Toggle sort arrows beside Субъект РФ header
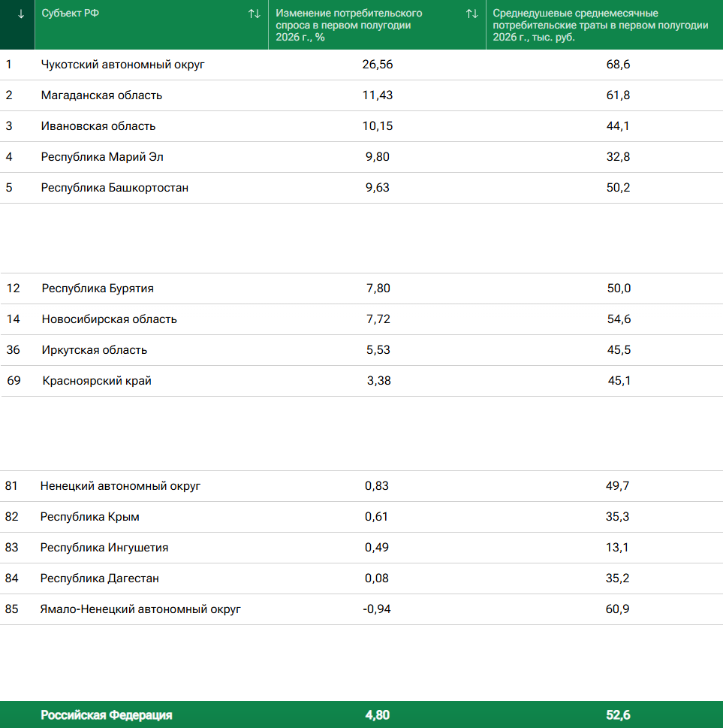This screenshot has height=728, width=723. [254, 14]
